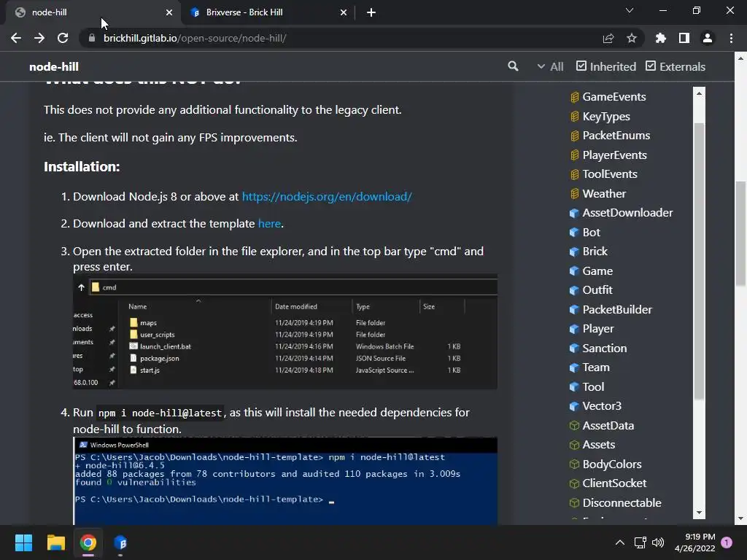Follow the template 'here' link
747x560 pixels.
pyautogui.click(x=269, y=223)
